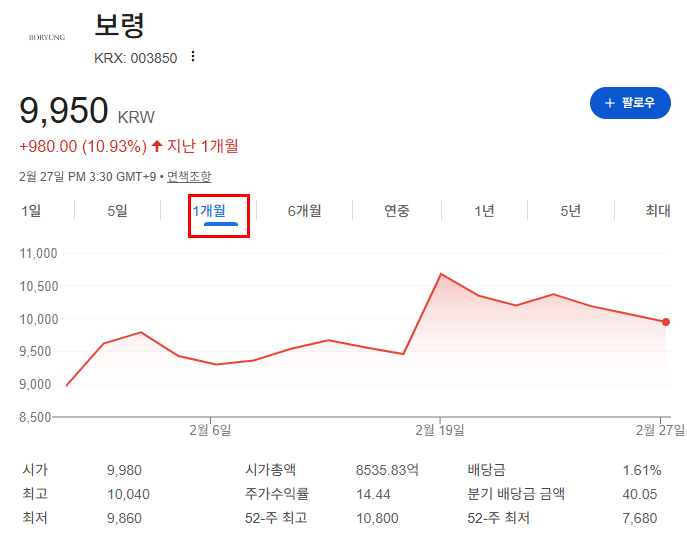
Task: Click the 52-주 최고 value 10,800
Action: tap(377, 519)
